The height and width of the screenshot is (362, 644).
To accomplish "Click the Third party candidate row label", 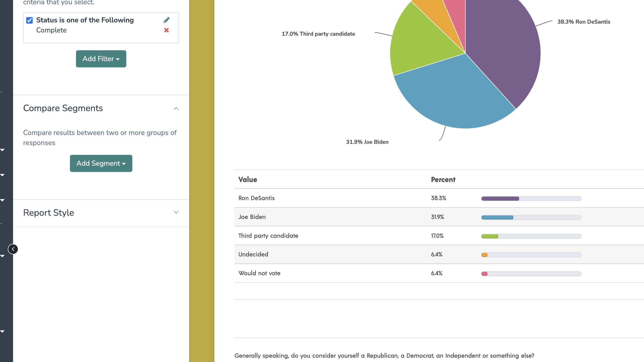I will coord(268,236).
